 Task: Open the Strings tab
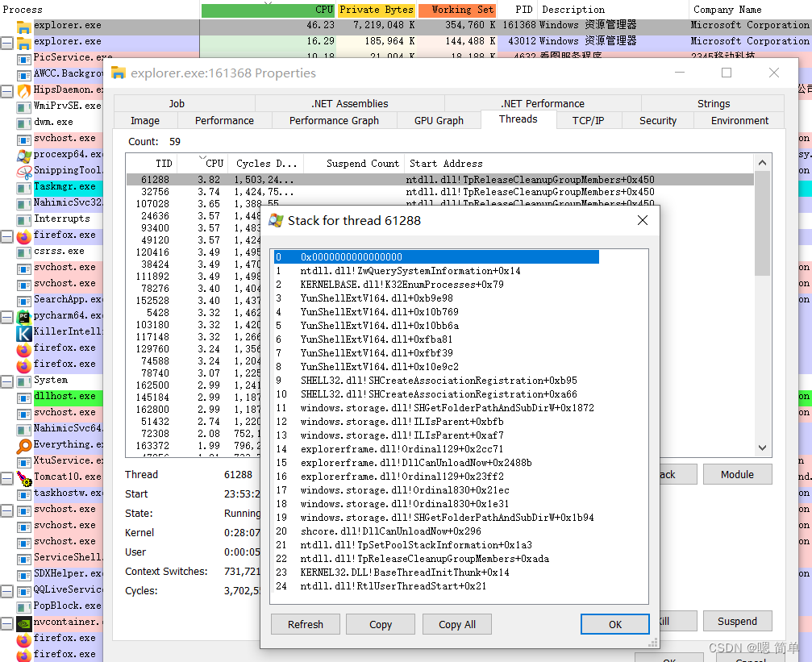[x=713, y=103]
